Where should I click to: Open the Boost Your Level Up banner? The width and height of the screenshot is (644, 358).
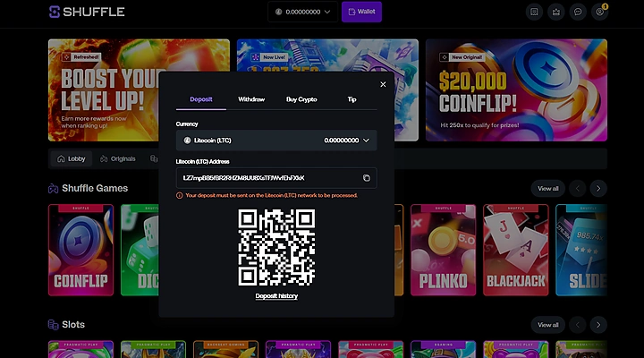[104, 90]
